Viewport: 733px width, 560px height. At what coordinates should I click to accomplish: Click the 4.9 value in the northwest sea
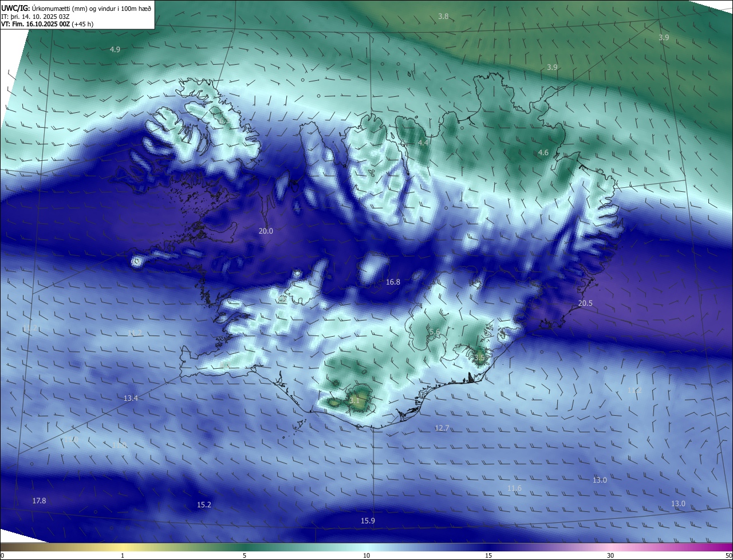point(115,50)
